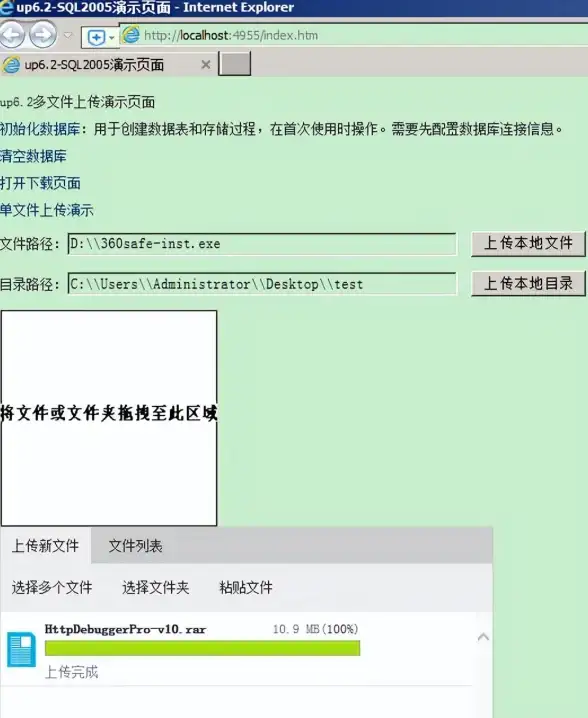Click the 目录路径 input field
This screenshot has width=588, height=718.
pyautogui.click(x=262, y=284)
